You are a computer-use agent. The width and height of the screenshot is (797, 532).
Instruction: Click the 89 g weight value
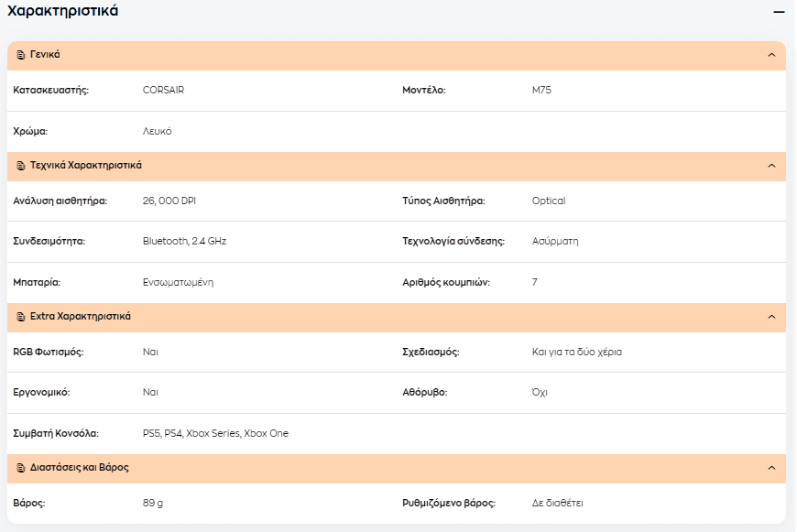point(153,503)
